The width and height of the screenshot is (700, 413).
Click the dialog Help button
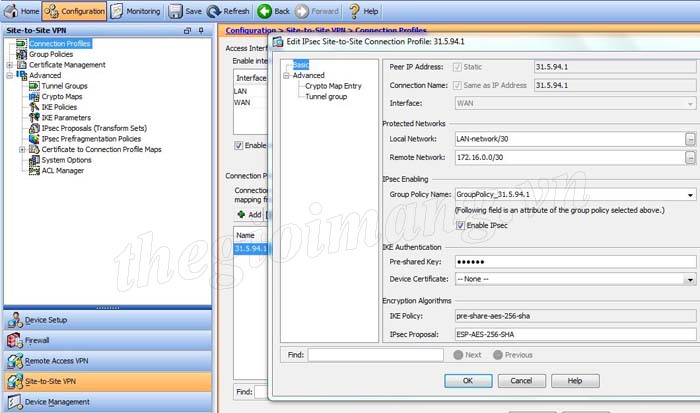575,381
